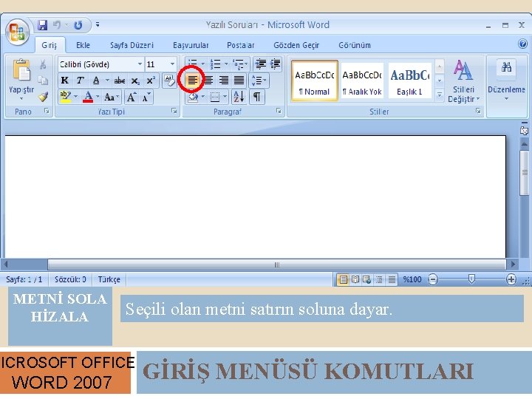Cut selection with the scissors icon
Screen dimensions: 532x399
pos(43,64)
